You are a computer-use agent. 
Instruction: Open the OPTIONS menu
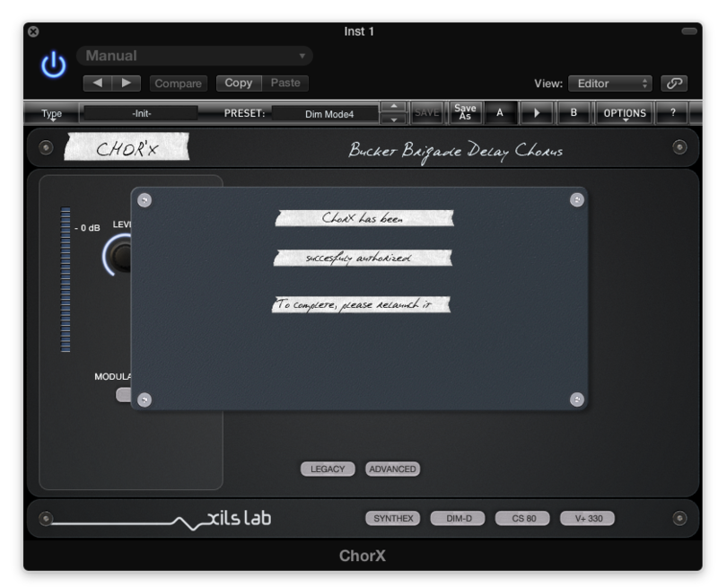click(625, 113)
